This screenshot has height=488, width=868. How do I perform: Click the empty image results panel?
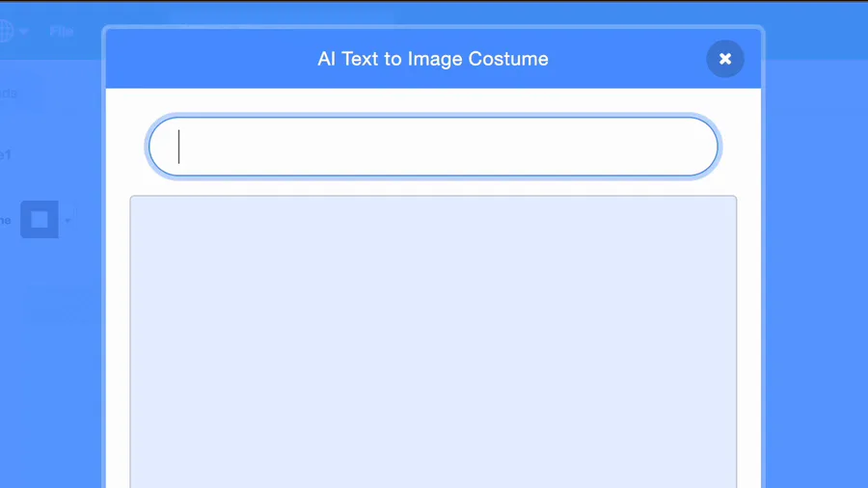tap(433, 341)
